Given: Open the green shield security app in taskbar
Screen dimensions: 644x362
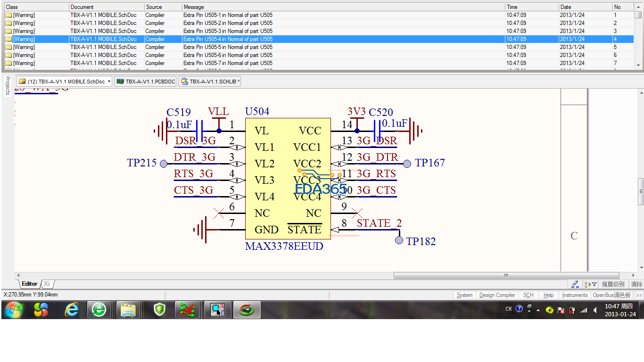Looking at the screenshot, I should pyautogui.click(x=160, y=310).
